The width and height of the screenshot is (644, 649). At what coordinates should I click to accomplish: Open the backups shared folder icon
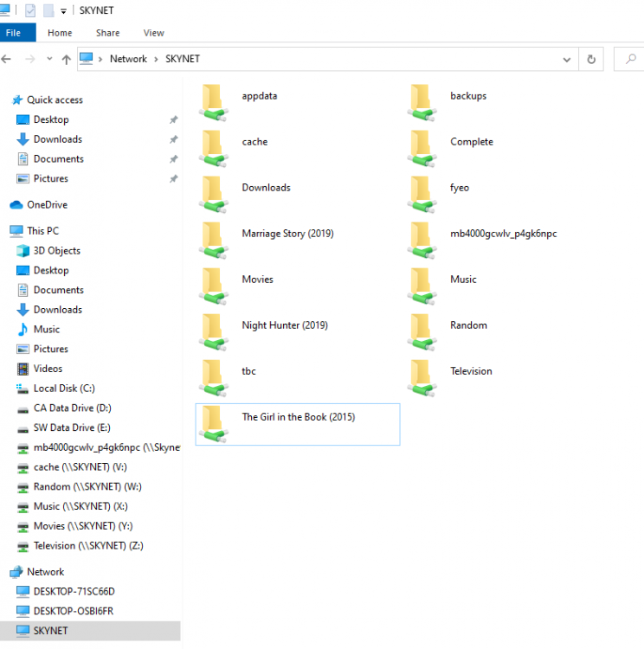[x=422, y=103]
